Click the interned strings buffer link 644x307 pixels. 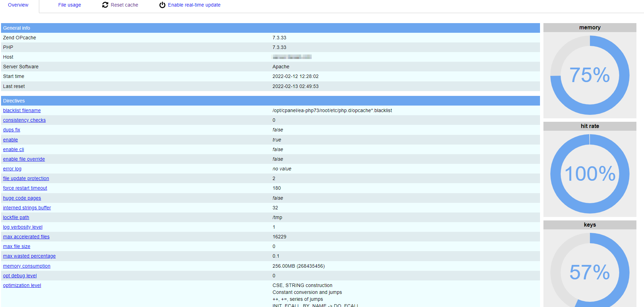(27, 208)
